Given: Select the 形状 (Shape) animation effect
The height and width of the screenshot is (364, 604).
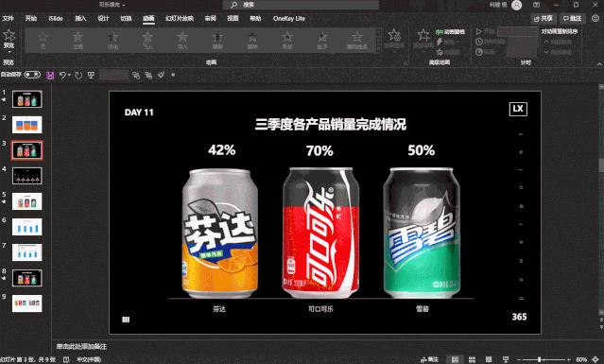Looking at the screenshot, I should pos(287,40).
